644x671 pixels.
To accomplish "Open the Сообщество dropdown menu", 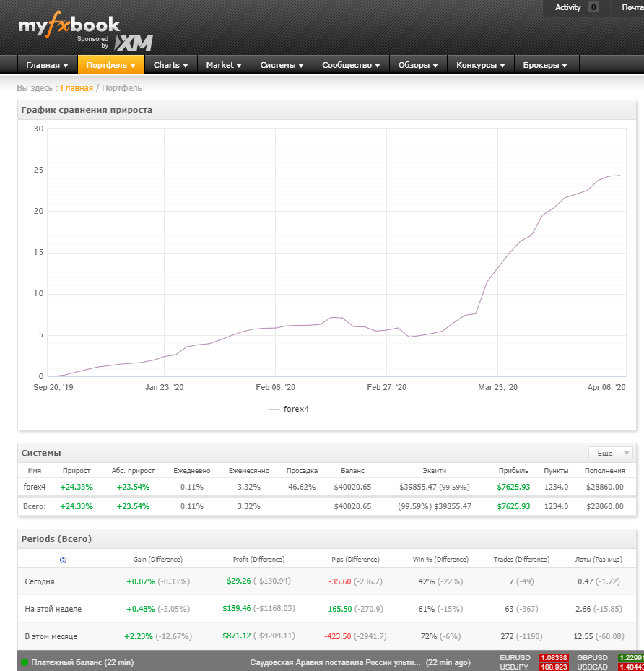I will pyautogui.click(x=351, y=65).
